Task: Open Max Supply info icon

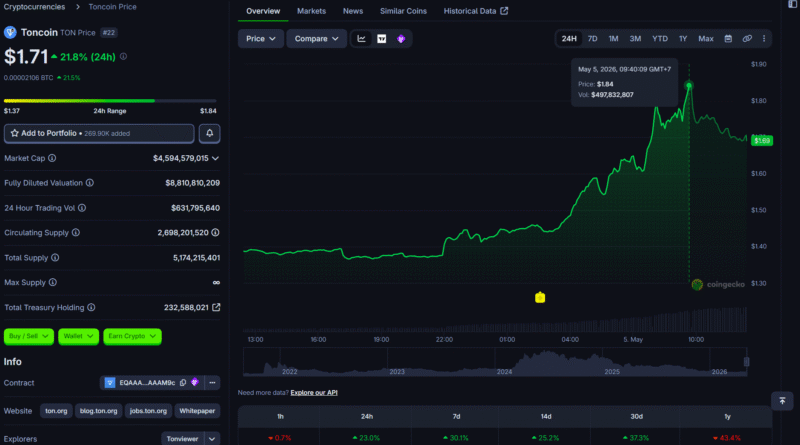Action: 53,282
